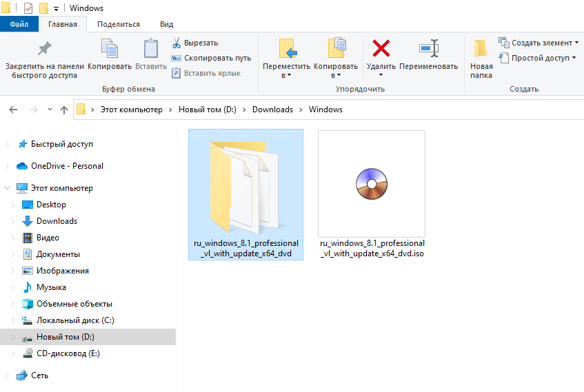Image resolution: width=584 pixels, height=392 pixels.
Task: Open the Копировать в dropdown
Action: click(336, 59)
